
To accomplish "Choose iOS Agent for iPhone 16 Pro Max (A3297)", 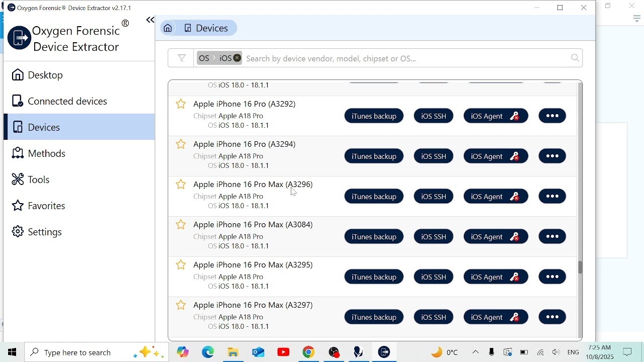I will (x=496, y=317).
